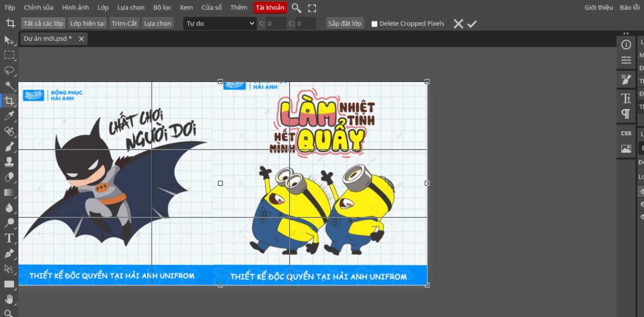Click the second C: crop height input field
644x317 pixels.
pos(306,24)
